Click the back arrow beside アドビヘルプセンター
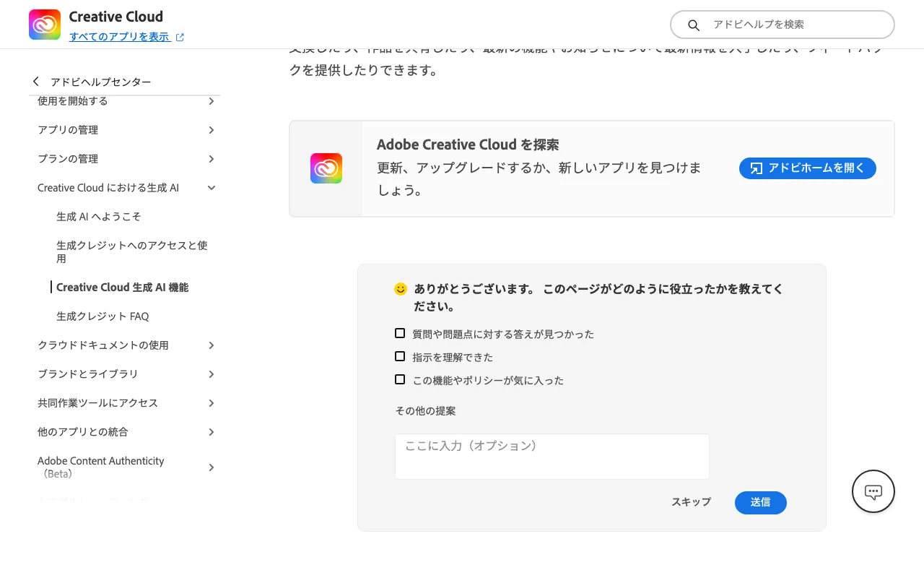The height and width of the screenshot is (578, 924). tap(35, 81)
